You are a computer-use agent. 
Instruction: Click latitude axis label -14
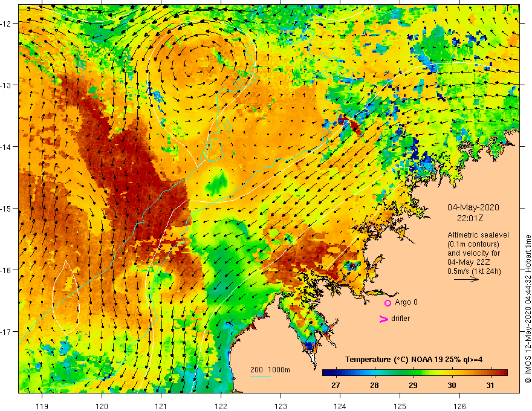point(7,147)
